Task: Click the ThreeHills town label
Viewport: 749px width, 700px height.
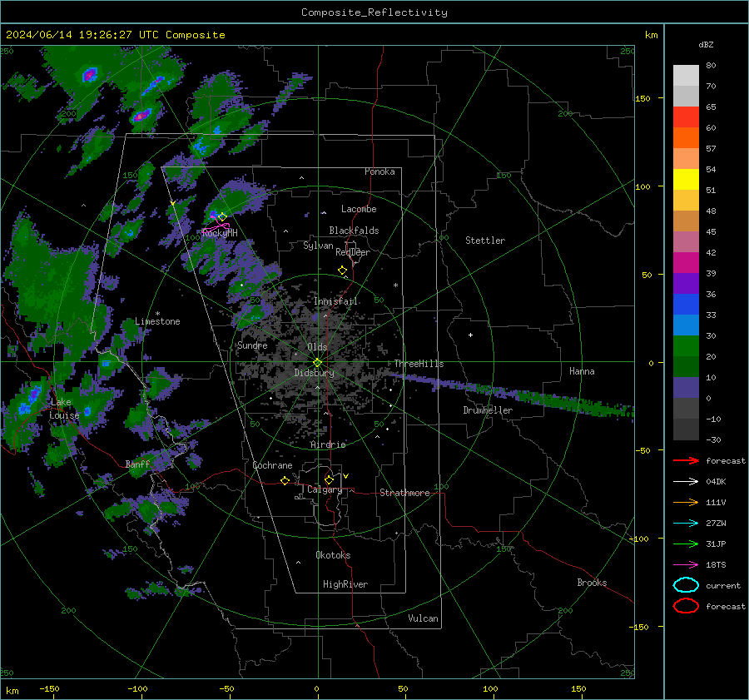Action: pyautogui.click(x=419, y=364)
